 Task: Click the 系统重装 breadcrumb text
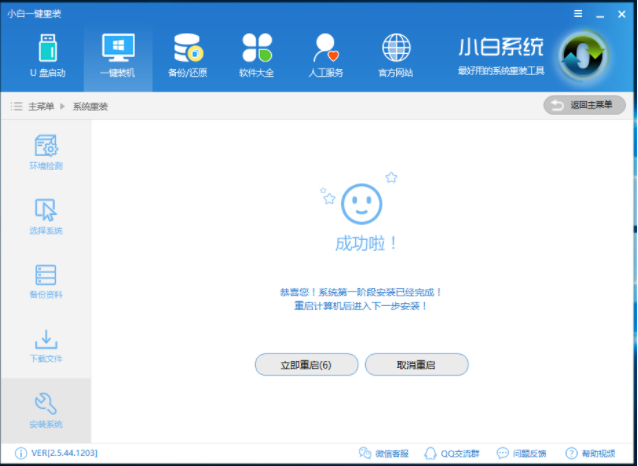pos(90,107)
